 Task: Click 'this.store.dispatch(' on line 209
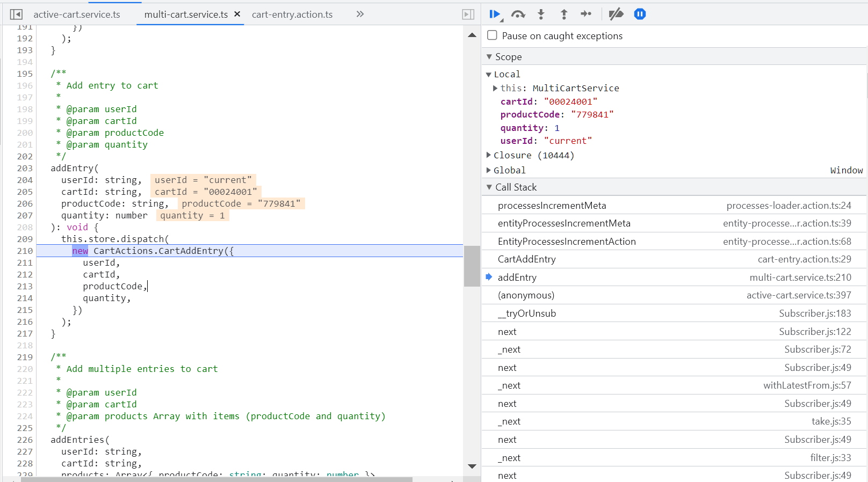tap(115, 239)
